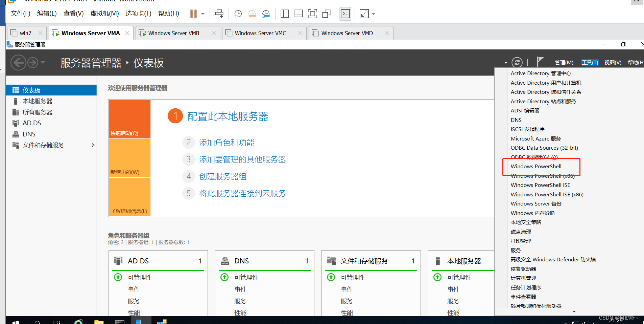644x324 pixels.
Task: Select 本地服务器 in the sidebar
Action: (38, 101)
